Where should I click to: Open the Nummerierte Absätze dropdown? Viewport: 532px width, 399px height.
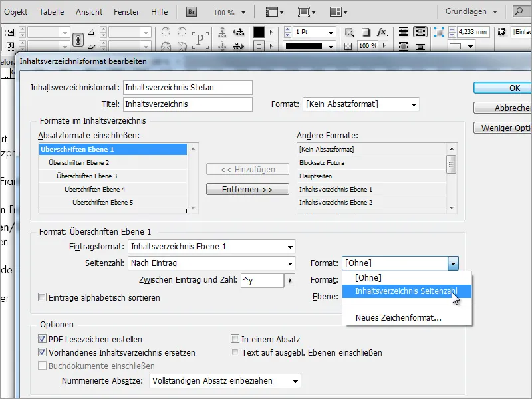[x=225, y=381]
